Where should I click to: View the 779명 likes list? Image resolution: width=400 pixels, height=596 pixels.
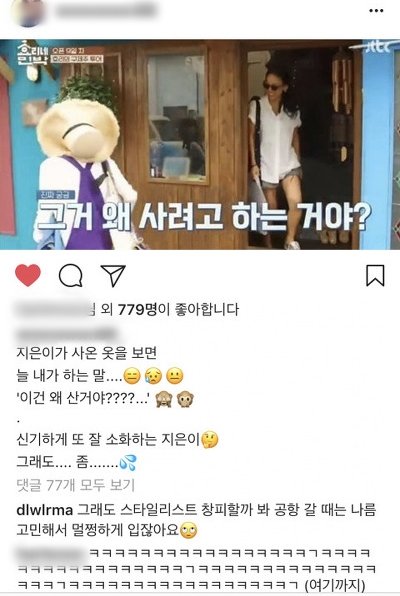[137, 309]
